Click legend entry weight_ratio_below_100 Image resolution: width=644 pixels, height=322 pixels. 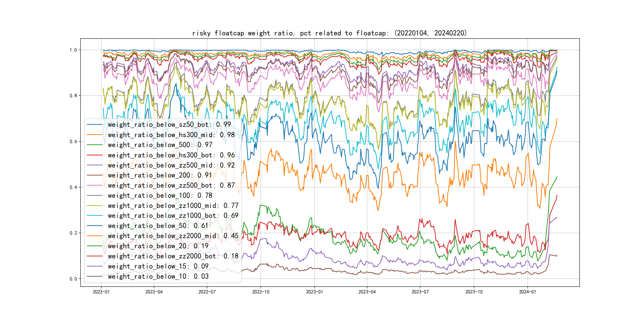[x=160, y=196]
